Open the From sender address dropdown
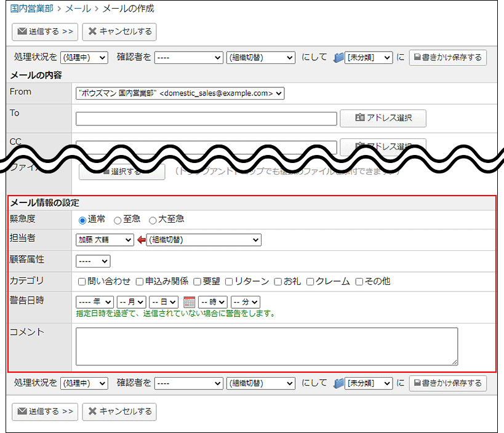Image resolution: width=504 pixels, height=433 pixels. point(180,93)
